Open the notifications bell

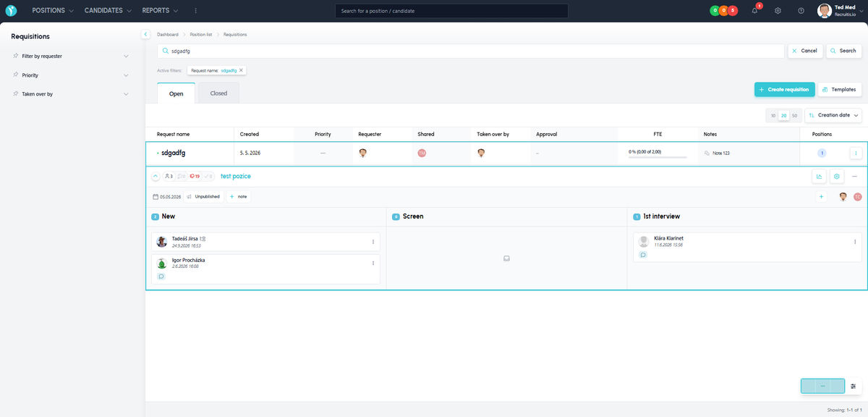coord(754,11)
